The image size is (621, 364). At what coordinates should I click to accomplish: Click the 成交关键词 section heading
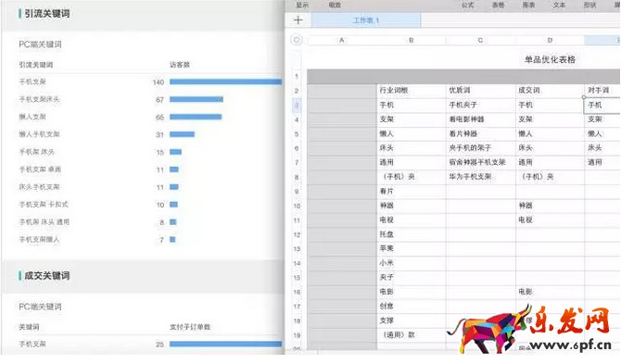(x=46, y=275)
